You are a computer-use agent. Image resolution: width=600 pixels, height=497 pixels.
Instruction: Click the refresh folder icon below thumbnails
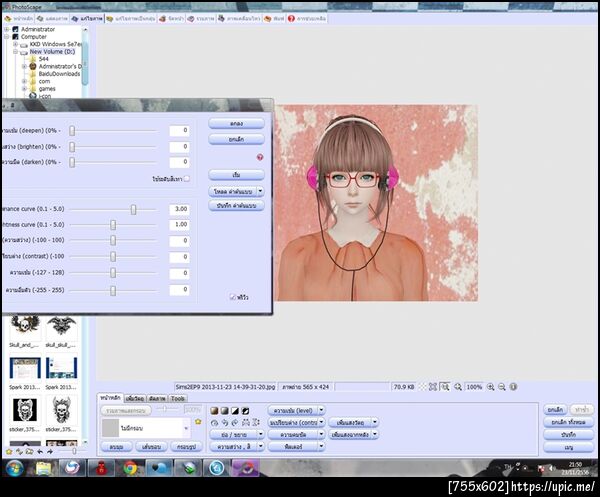[19, 452]
